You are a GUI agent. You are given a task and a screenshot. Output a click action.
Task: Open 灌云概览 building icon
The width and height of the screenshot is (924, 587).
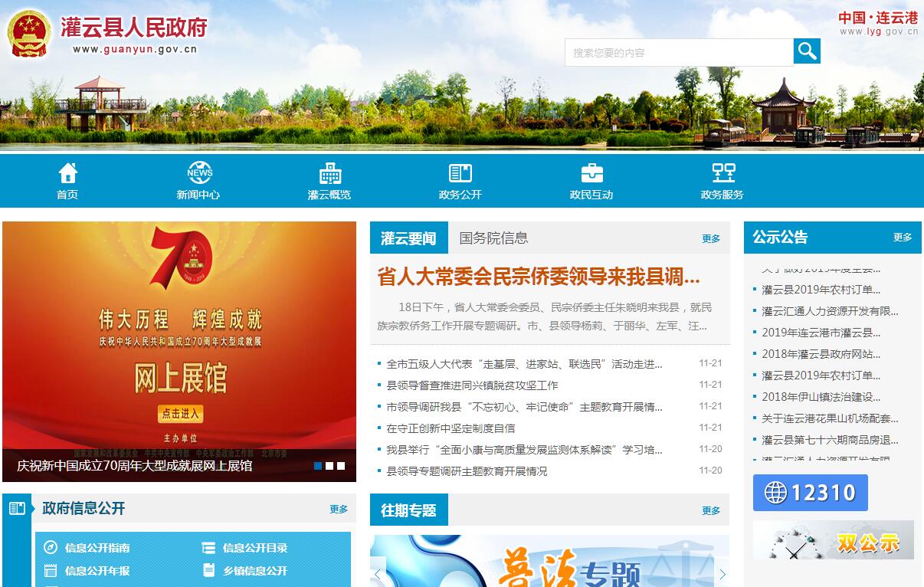pyautogui.click(x=330, y=173)
